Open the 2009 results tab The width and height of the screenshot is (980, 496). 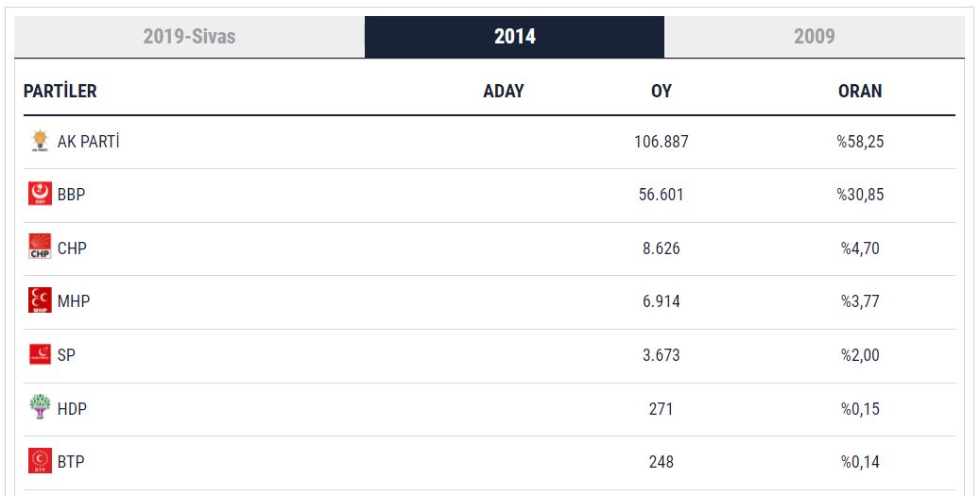coord(814,37)
